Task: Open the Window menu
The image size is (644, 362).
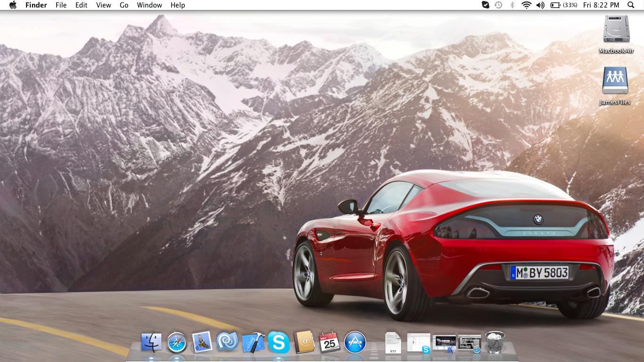Action: (149, 5)
